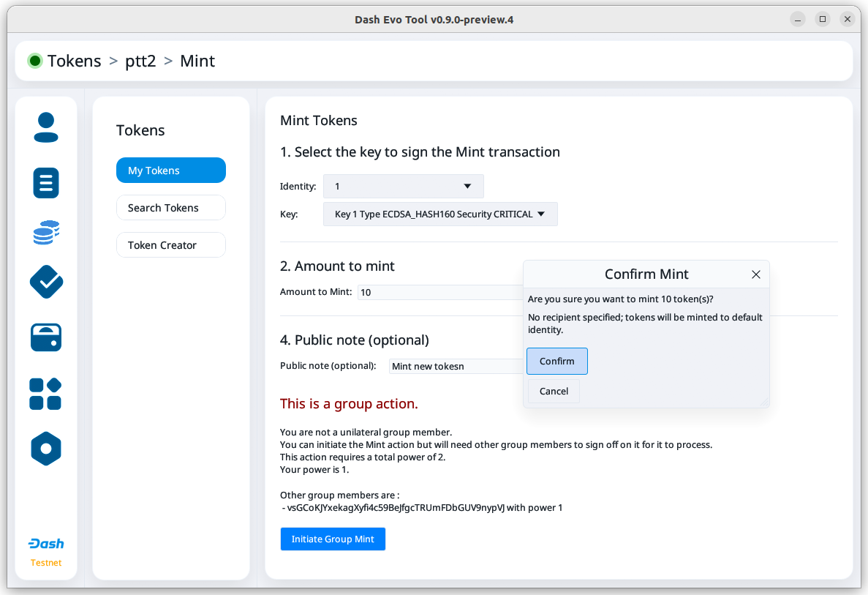Expand the Identity dropdown
This screenshot has height=595, width=868.
pos(403,187)
